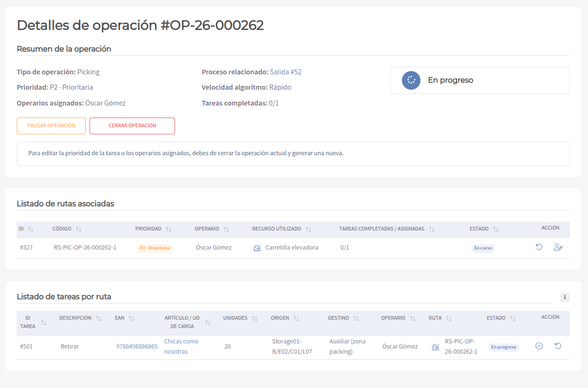Sort routes by Tareas completadas / asignadas
Image resolution: width=588 pixels, height=388 pixels.
click(x=432, y=229)
